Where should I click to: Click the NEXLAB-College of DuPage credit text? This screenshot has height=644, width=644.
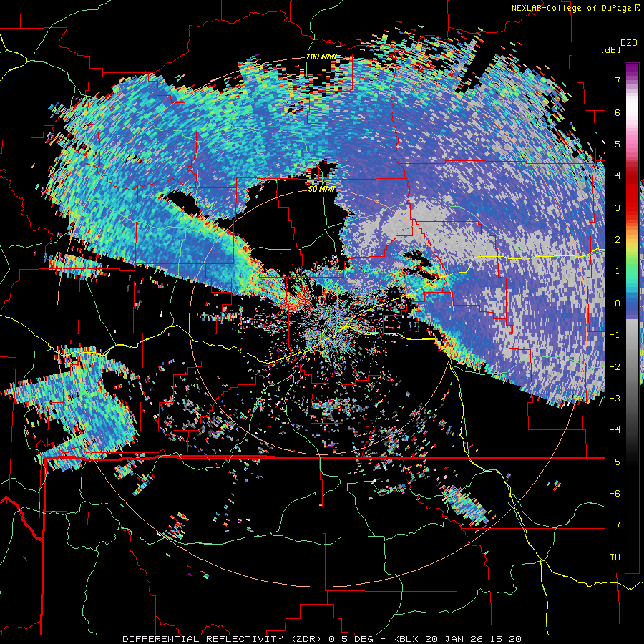click(x=571, y=8)
